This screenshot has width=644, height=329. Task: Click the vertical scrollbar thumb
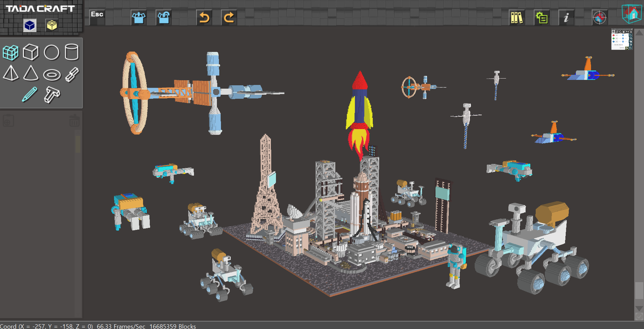click(x=639, y=291)
